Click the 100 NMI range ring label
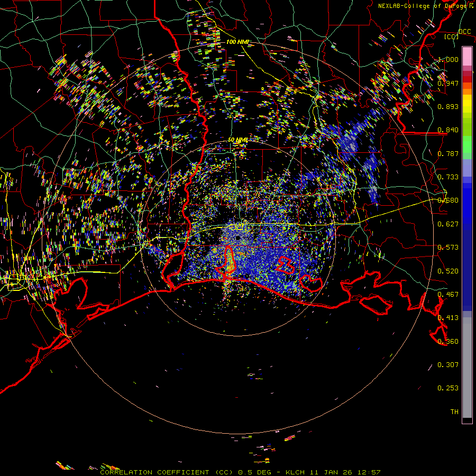476x476 pixels. point(237,42)
